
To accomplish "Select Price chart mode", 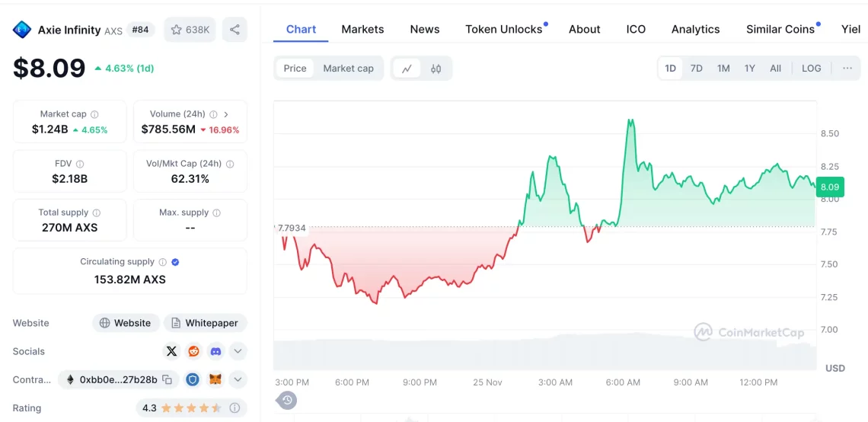I will (295, 69).
